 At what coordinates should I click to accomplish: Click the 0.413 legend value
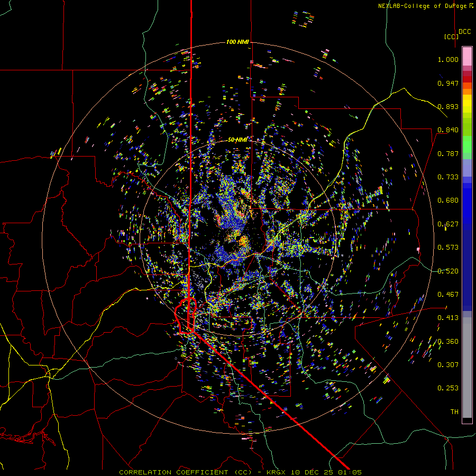448,318
